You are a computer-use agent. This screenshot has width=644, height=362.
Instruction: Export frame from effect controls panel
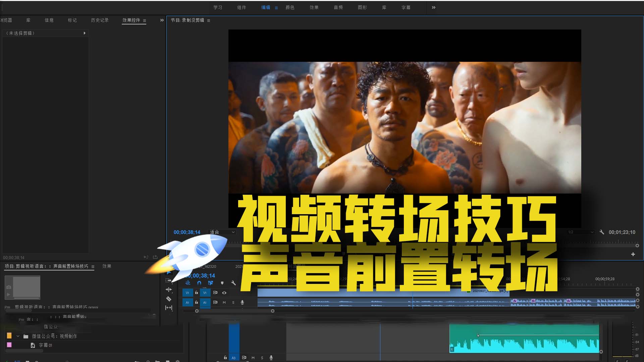155,257
